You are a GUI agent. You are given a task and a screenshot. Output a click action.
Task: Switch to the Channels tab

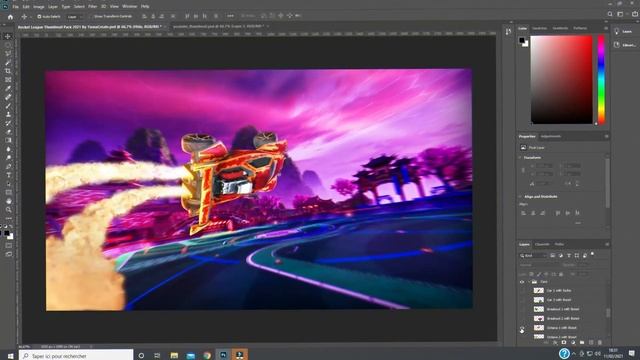coord(542,244)
